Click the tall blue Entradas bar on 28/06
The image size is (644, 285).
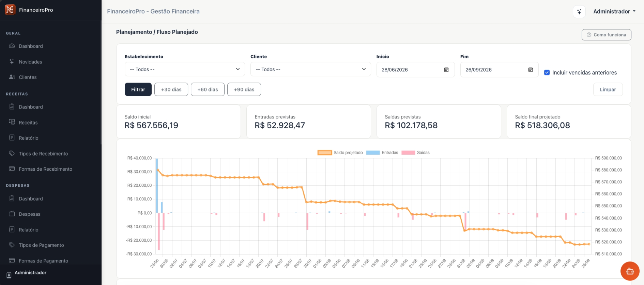pos(157,185)
